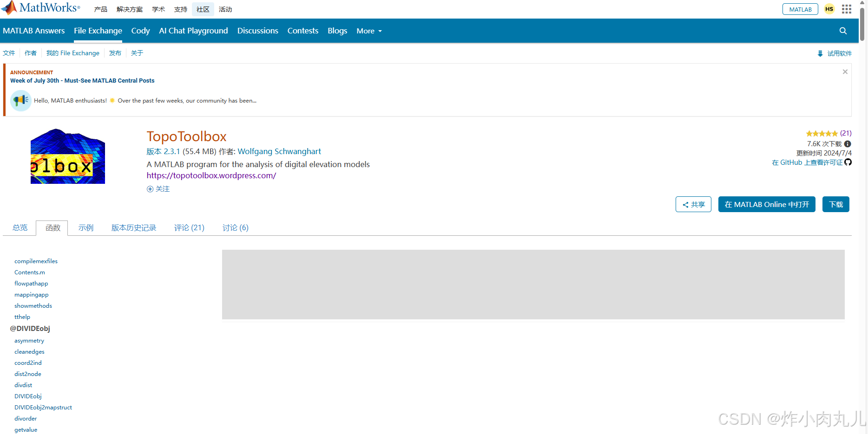868x434 pixels.
Task: Click the MathWorks logo
Action: point(40,8)
